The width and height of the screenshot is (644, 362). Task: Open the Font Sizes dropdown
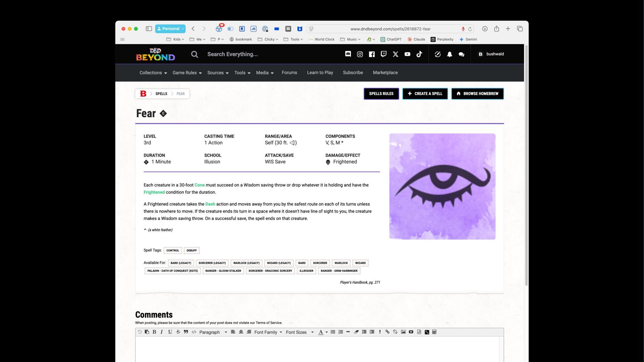click(x=300, y=332)
